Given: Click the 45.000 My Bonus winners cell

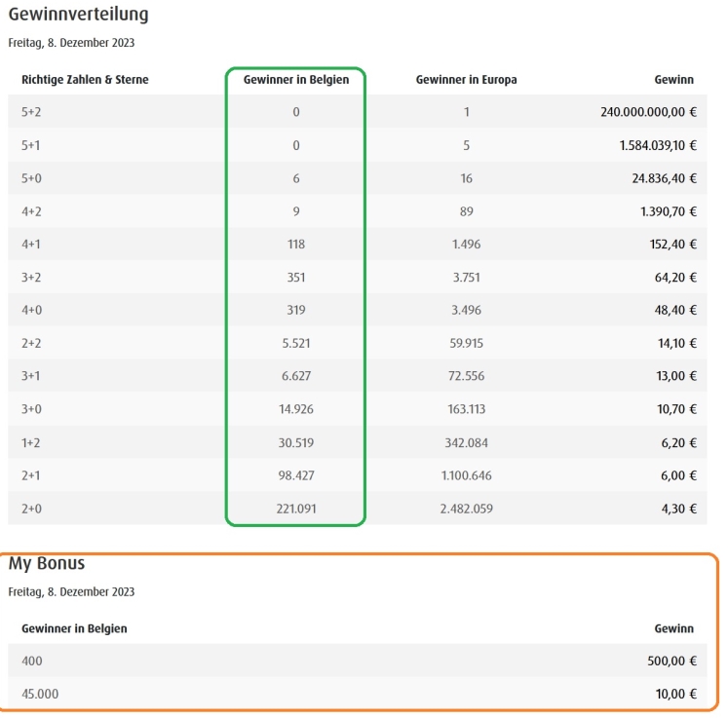Looking at the screenshot, I should pos(40,694).
